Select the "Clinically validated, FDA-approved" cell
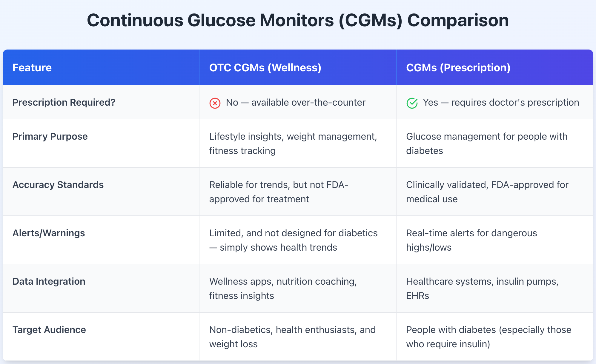The image size is (596, 364). click(x=487, y=192)
